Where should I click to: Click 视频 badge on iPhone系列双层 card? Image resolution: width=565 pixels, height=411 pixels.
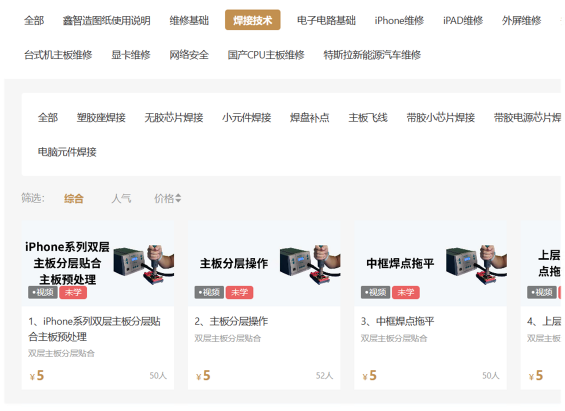(x=43, y=292)
